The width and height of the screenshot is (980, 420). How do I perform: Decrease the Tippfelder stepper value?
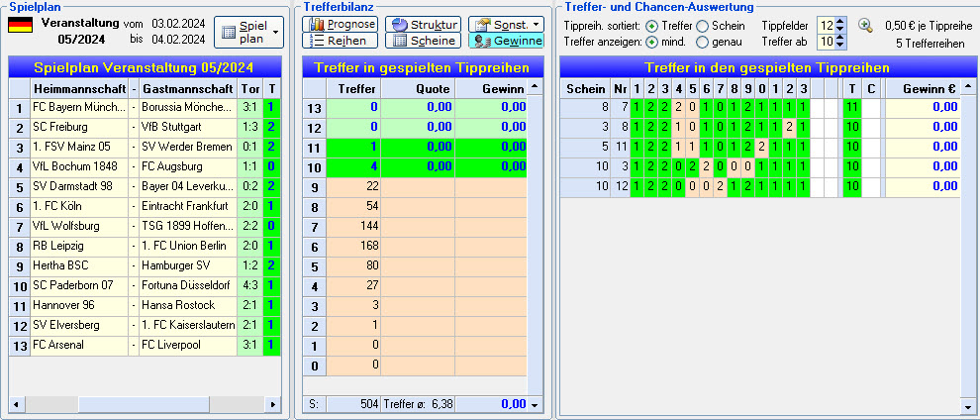coord(840,30)
